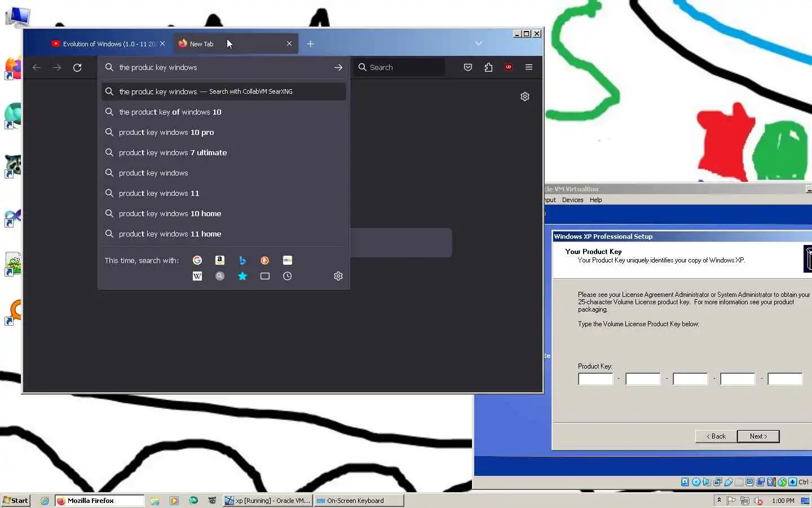812x508 pixels.
Task: Search with eBay engine icon
Action: 288,260
